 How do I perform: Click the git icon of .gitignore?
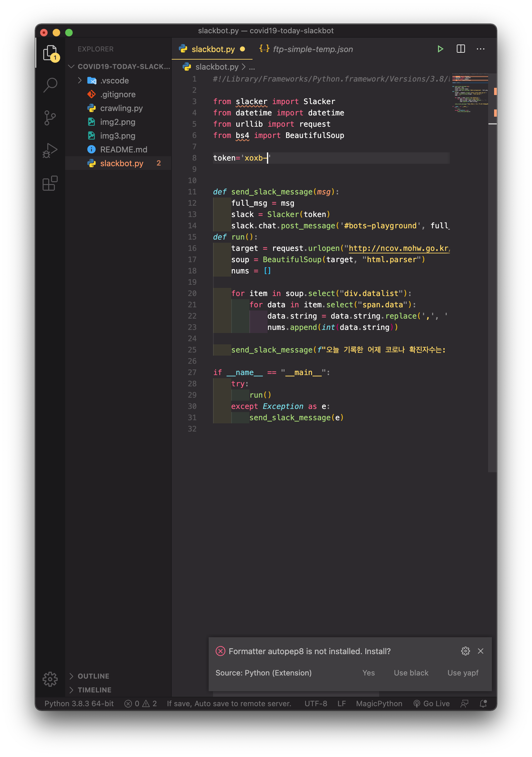(91, 94)
